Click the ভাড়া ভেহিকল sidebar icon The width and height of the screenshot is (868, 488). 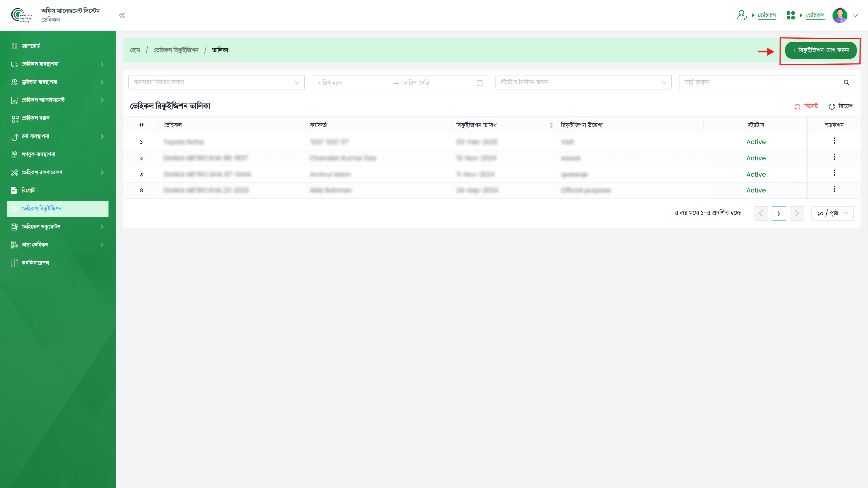click(x=14, y=245)
